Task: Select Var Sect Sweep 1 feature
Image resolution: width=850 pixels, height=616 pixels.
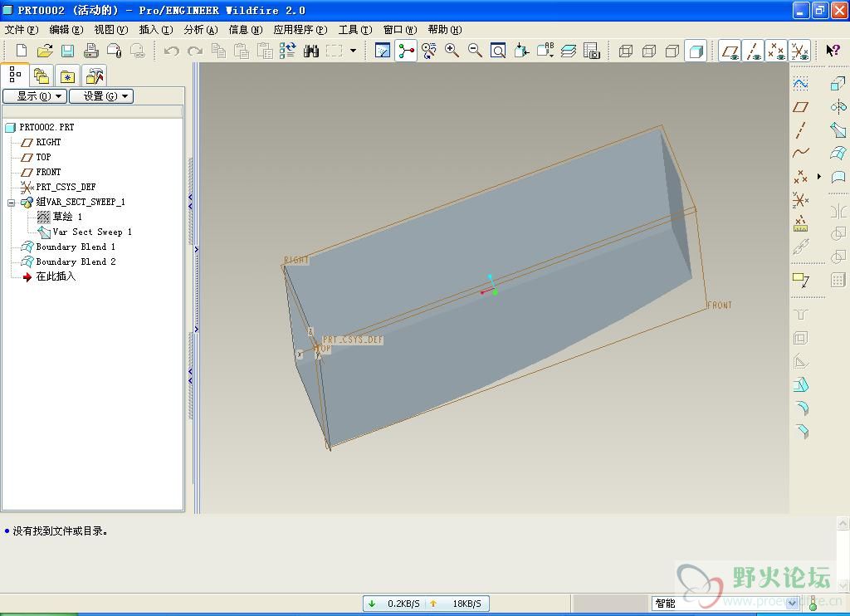Action: pyautogui.click(x=92, y=232)
